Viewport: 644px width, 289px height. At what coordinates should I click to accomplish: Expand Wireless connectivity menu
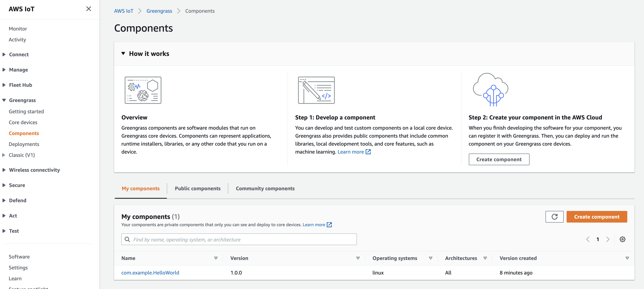(x=4, y=170)
